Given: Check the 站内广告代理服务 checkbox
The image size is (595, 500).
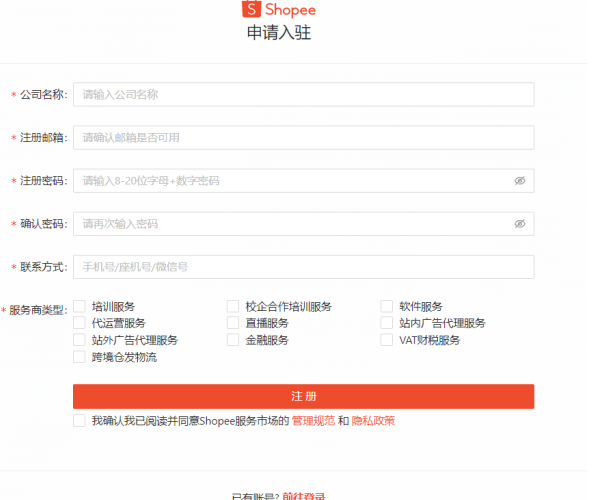Looking at the screenshot, I should [x=387, y=323].
